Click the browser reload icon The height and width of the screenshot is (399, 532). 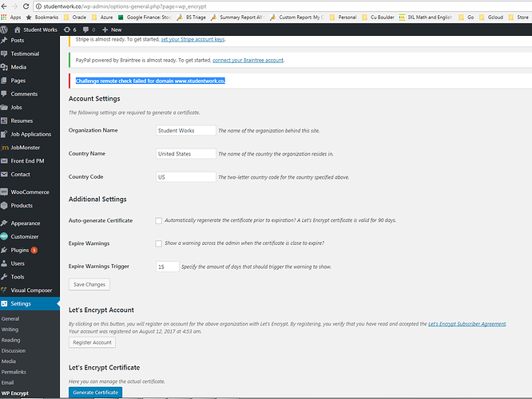[x=26, y=6]
